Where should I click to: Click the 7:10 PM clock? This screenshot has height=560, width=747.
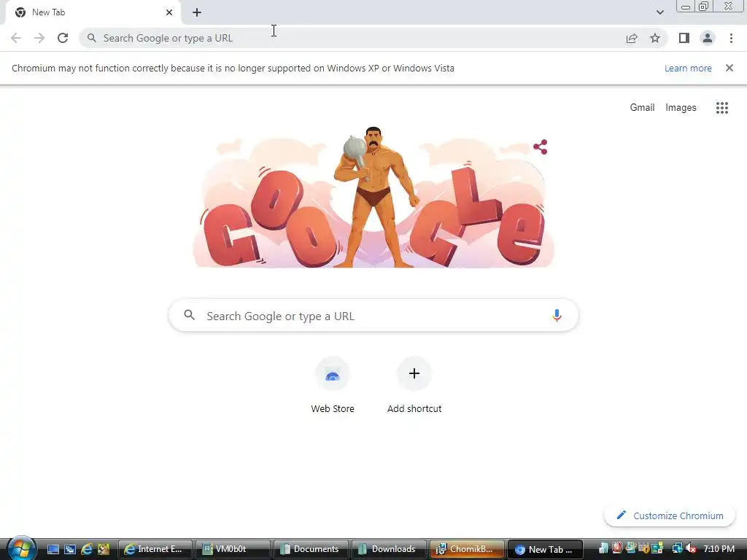(719, 549)
